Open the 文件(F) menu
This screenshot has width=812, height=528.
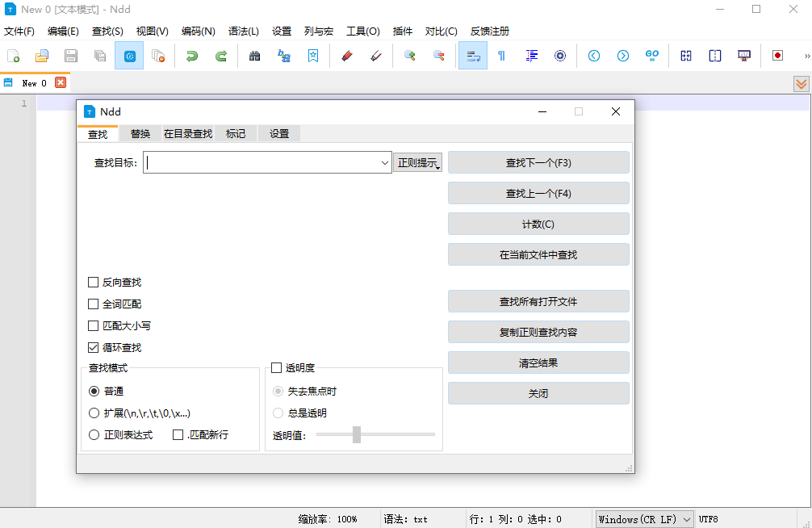19,31
